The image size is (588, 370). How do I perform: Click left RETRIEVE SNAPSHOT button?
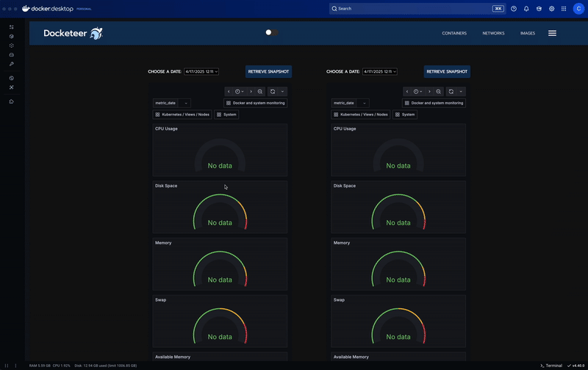coord(268,71)
